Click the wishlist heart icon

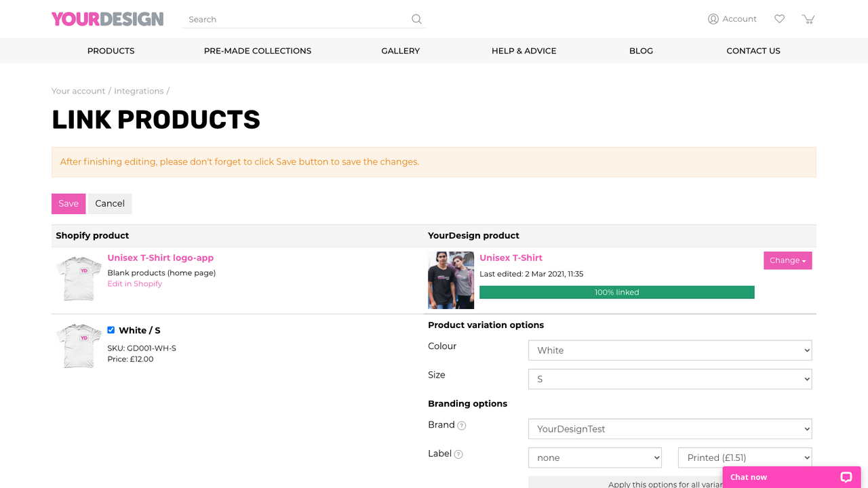(779, 19)
